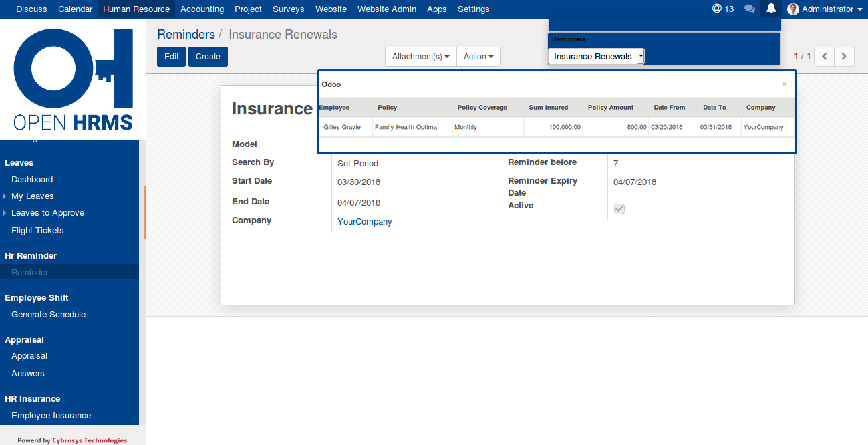Expand the My Leaves submenu

point(32,196)
